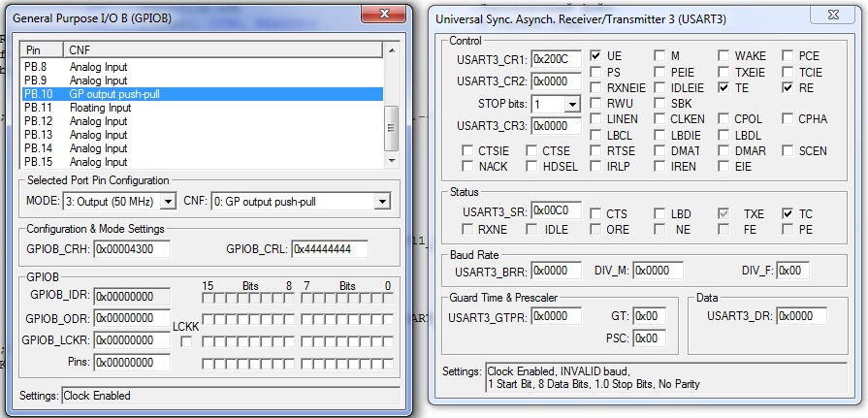Close the GPIOB dialog window
Viewport: 868px width, 418px height.
click(385, 14)
